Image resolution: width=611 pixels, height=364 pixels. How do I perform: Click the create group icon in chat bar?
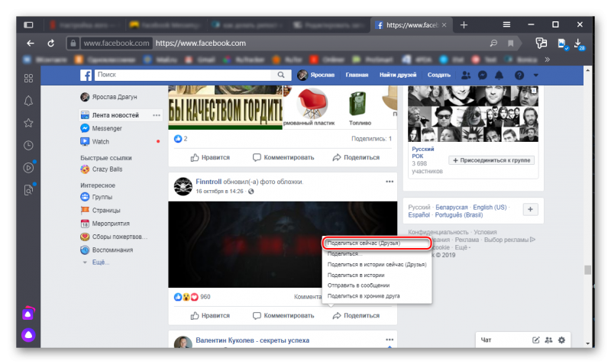click(x=548, y=340)
